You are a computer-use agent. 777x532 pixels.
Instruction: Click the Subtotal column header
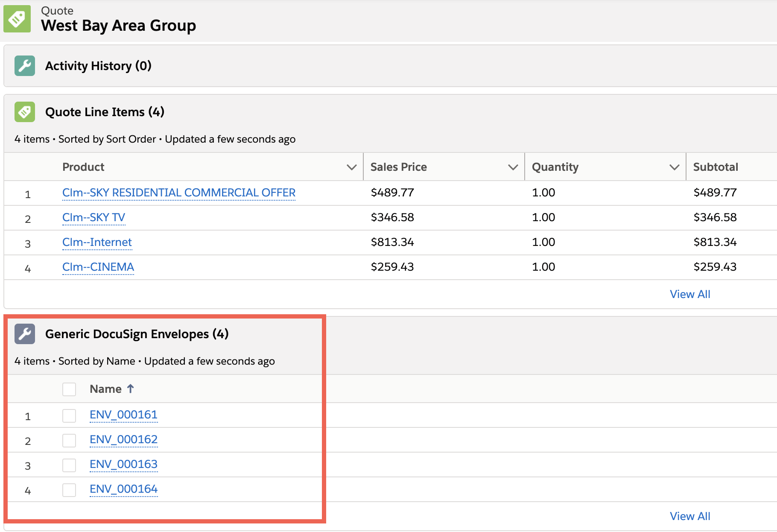pos(716,167)
